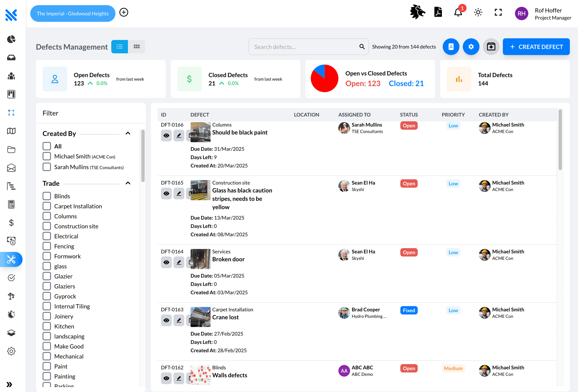
Task: Check the Electrical trade filter
Action: 47,236
